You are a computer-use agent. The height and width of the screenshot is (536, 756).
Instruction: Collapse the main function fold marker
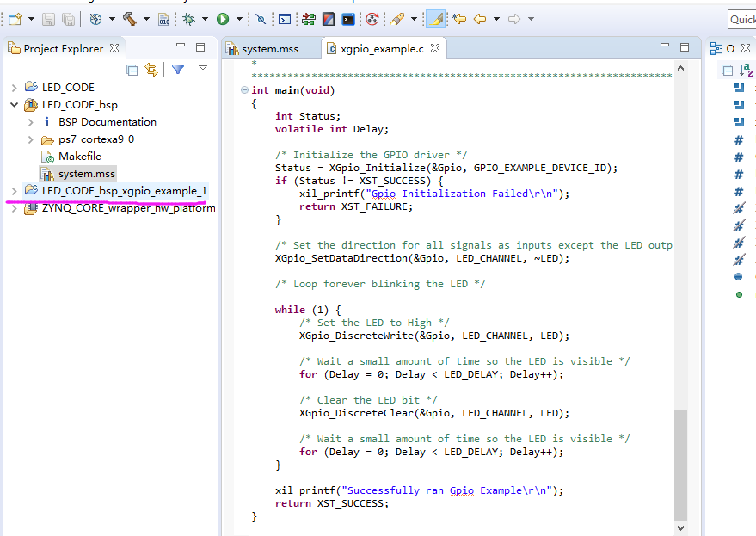click(x=244, y=90)
